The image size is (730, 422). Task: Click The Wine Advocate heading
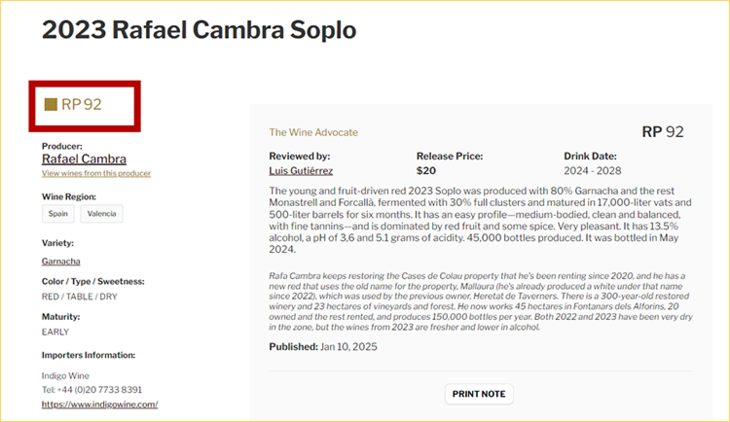[x=313, y=132]
